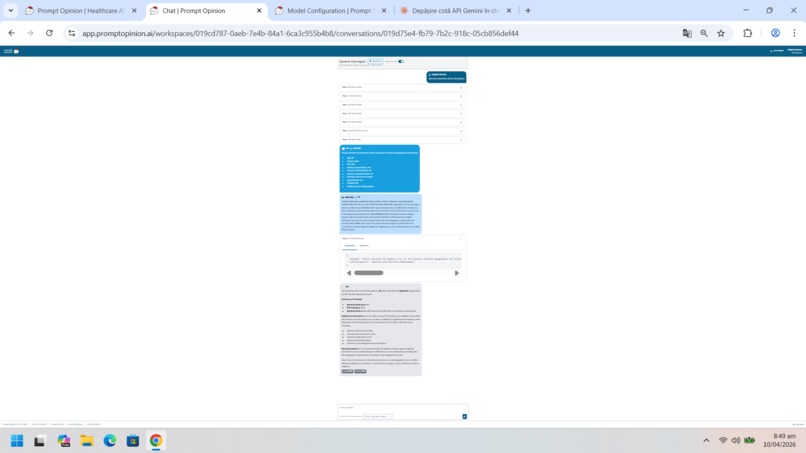This screenshot has width=806, height=453.
Task: Select the Arguments tab in tool panel
Action: pos(350,246)
